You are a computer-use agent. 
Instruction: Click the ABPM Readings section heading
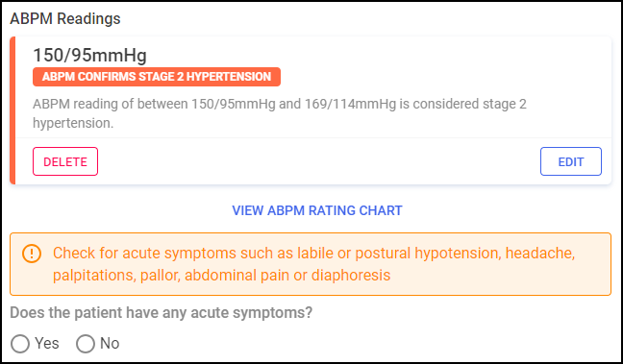tap(65, 18)
